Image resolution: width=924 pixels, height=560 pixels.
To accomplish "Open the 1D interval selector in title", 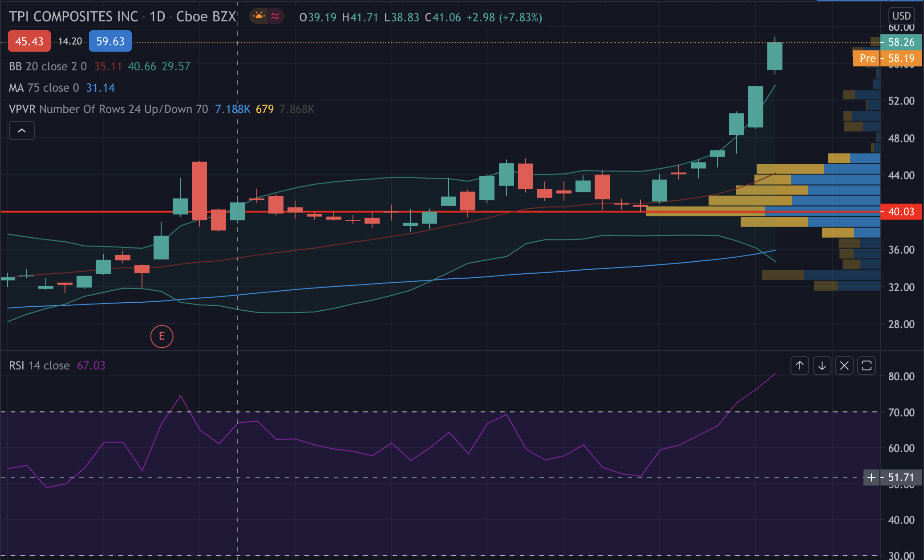I will (x=157, y=17).
